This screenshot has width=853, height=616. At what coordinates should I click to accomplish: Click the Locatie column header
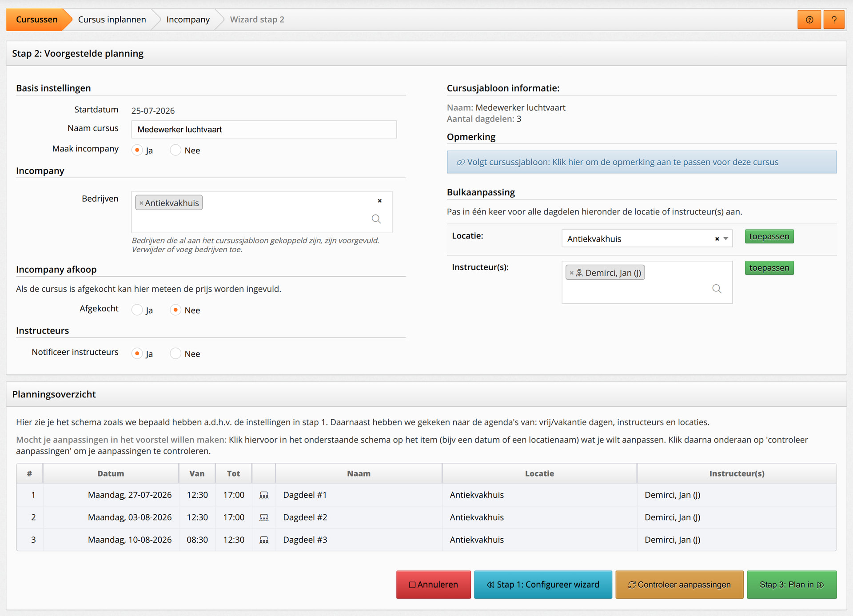(x=539, y=473)
